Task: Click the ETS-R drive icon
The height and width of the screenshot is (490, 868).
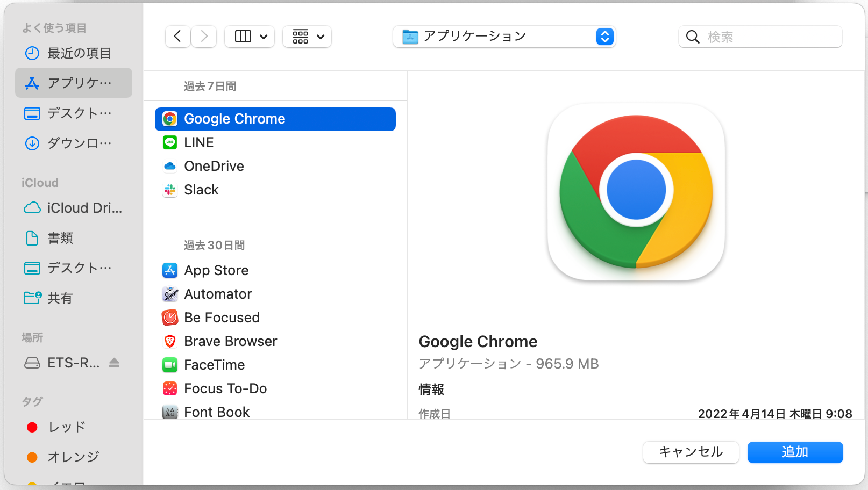Action: [x=32, y=363]
